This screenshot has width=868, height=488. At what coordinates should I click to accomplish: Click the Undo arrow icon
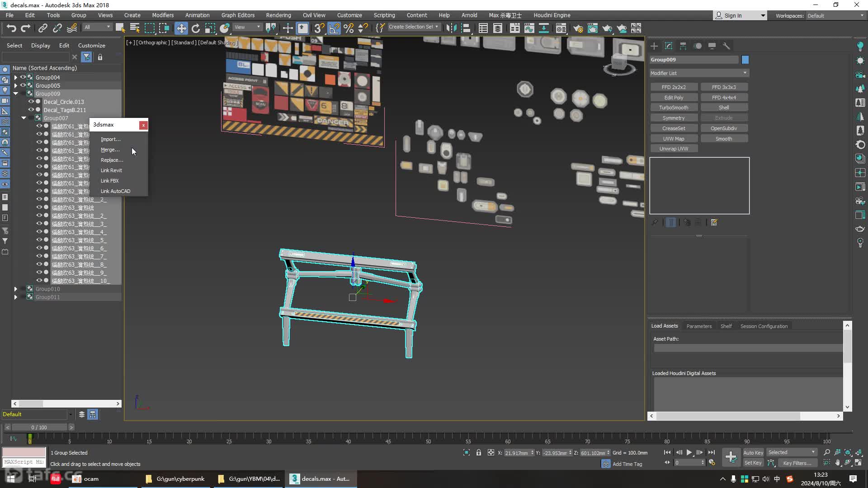(11, 28)
